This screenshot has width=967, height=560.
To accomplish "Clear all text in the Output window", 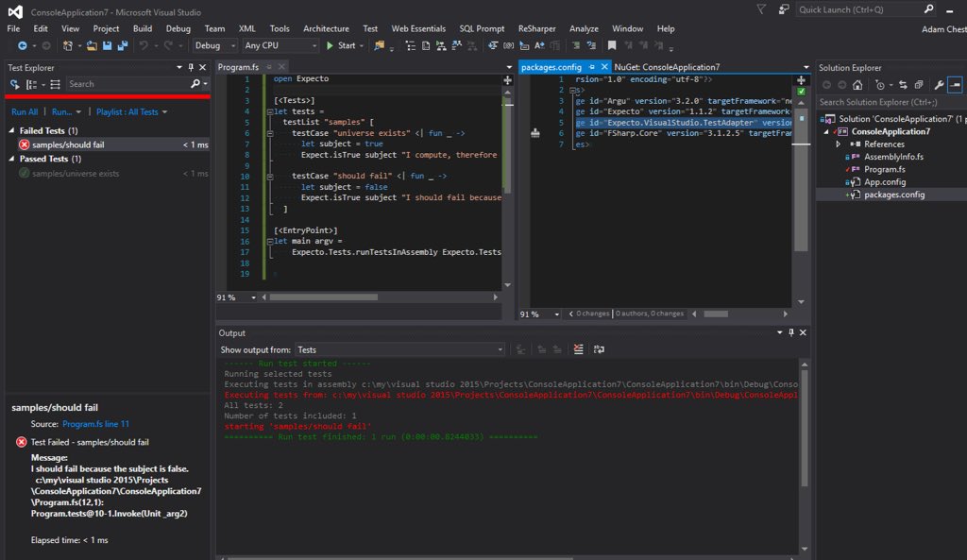I will click(x=579, y=349).
